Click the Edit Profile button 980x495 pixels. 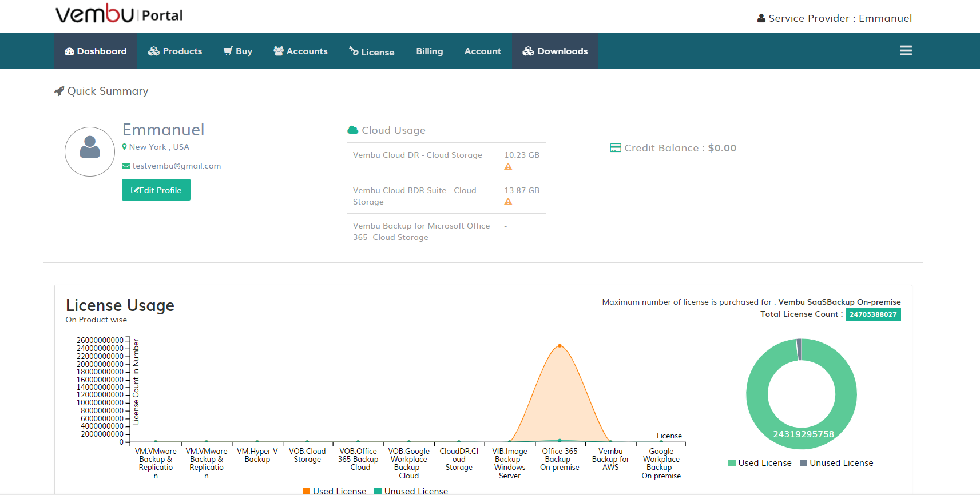[x=156, y=190]
